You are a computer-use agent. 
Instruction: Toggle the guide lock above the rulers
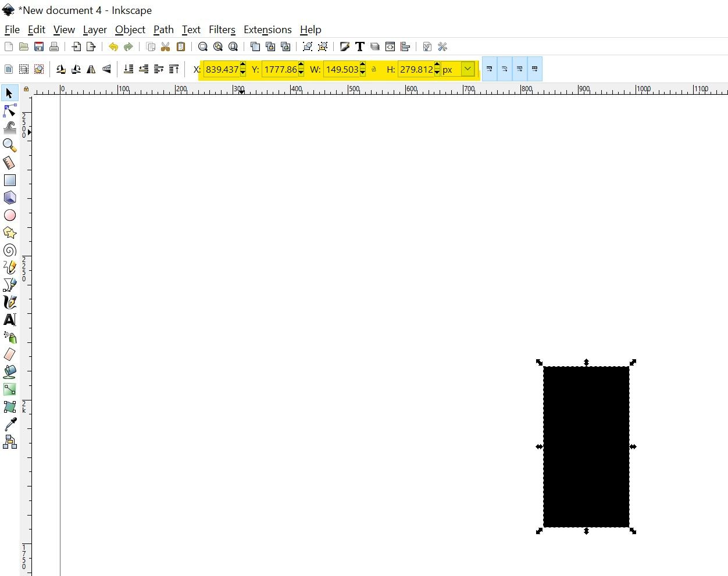coord(26,89)
